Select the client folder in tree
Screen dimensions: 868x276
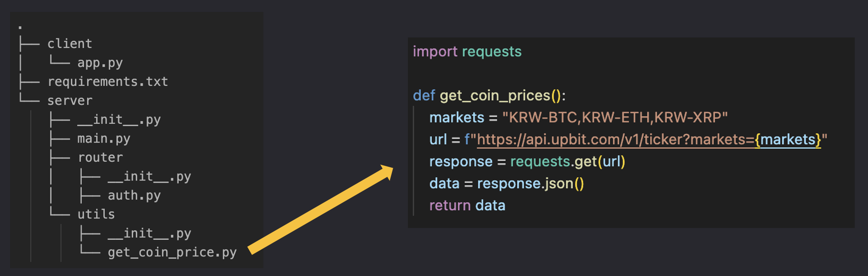[70, 43]
